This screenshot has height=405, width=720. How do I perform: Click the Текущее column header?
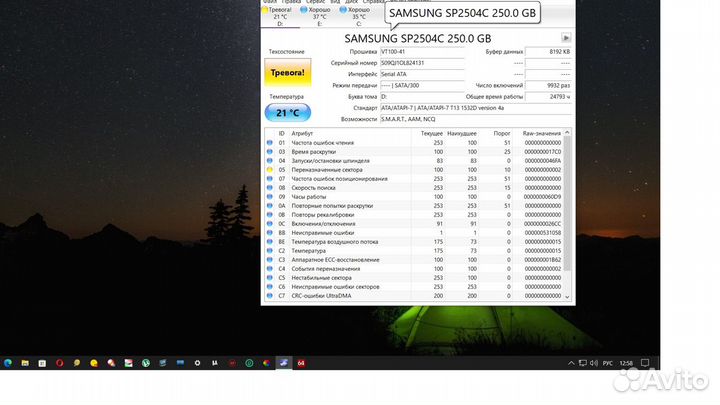pos(432,134)
